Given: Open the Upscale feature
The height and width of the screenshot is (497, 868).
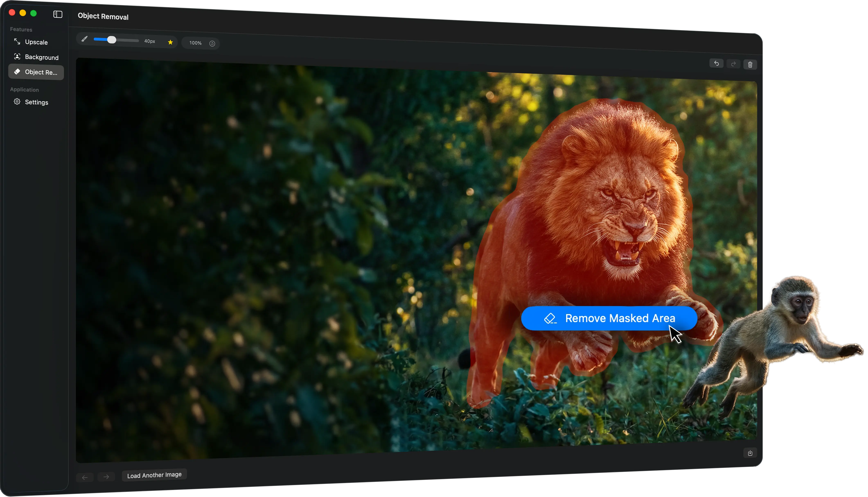Looking at the screenshot, I should click(x=36, y=42).
